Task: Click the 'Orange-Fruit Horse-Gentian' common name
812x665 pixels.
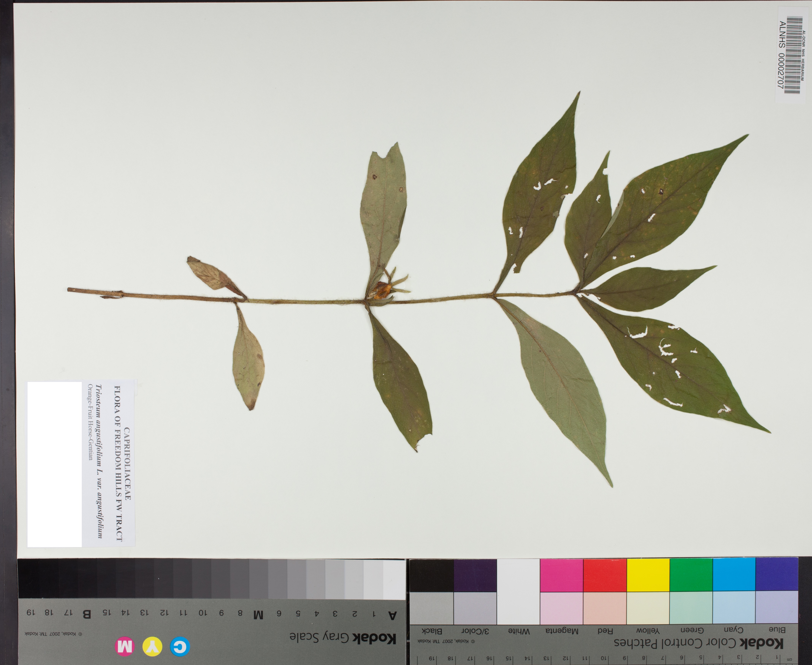Action: coord(90,422)
